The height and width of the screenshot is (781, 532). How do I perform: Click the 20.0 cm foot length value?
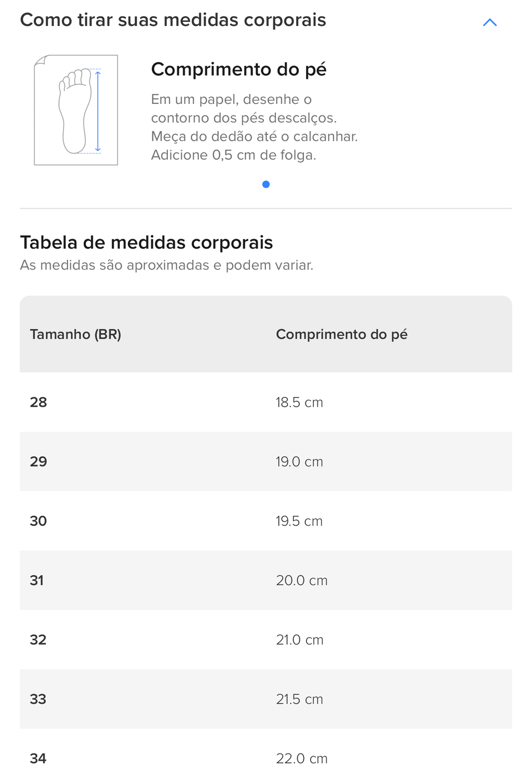point(302,580)
